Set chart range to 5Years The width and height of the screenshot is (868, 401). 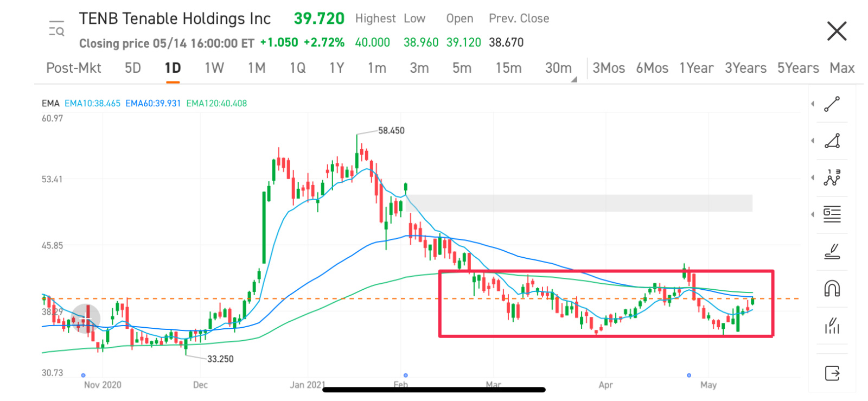pyautogui.click(x=798, y=68)
